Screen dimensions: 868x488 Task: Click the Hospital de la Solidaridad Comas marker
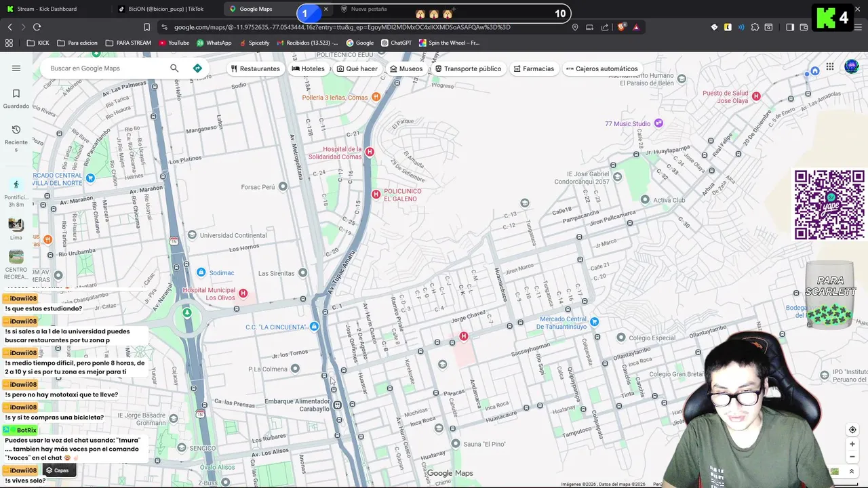click(x=370, y=152)
